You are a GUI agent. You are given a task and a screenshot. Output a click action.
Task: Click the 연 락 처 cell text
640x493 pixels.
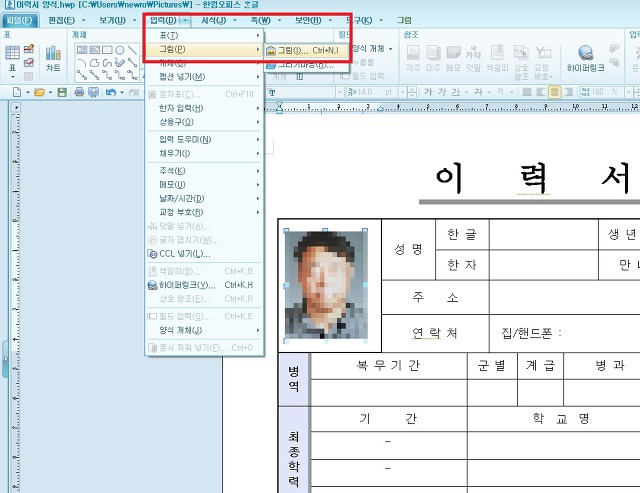(x=434, y=333)
